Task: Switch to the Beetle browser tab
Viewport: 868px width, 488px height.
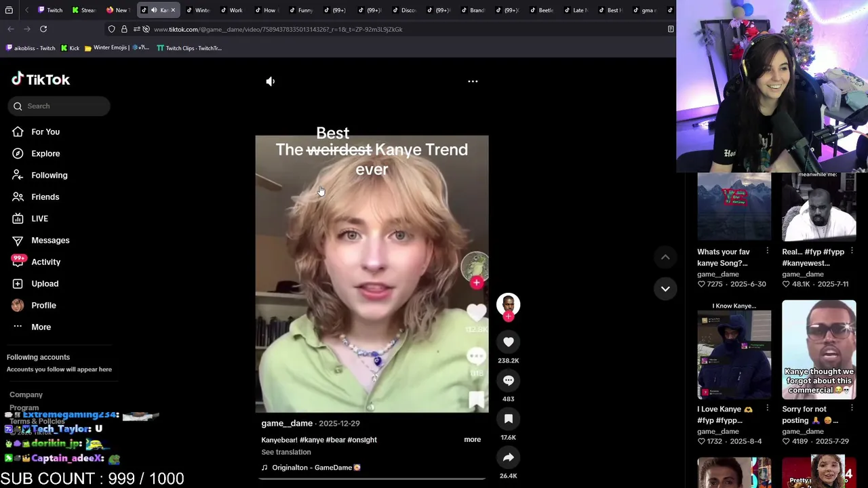Action: coord(541,10)
